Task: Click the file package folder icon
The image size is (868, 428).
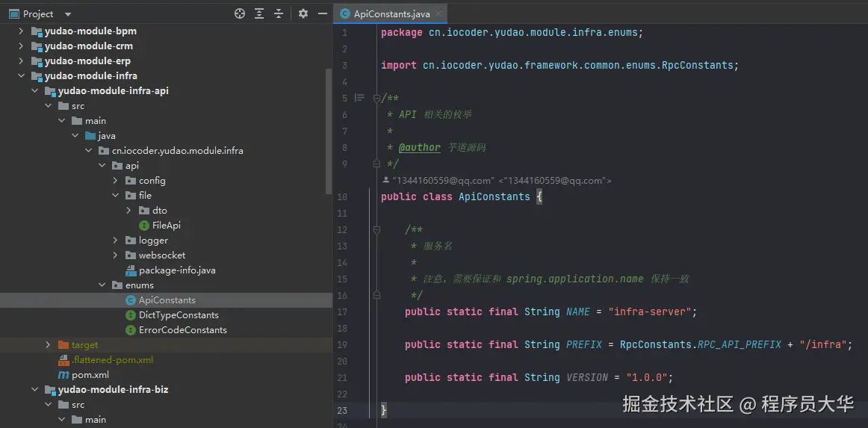Action: coord(131,196)
